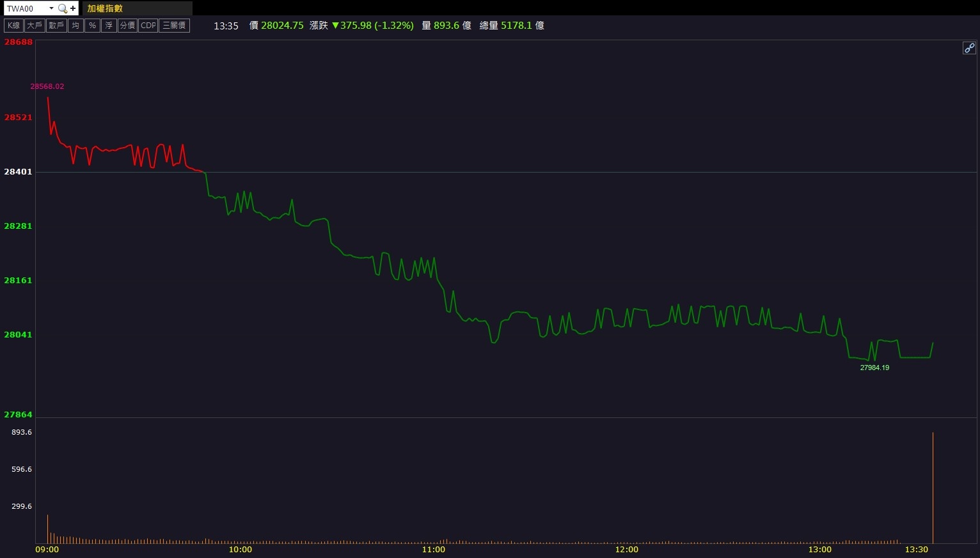The image size is (980, 558).
Task: Click the link chain icon at top right
Action: click(969, 48)
